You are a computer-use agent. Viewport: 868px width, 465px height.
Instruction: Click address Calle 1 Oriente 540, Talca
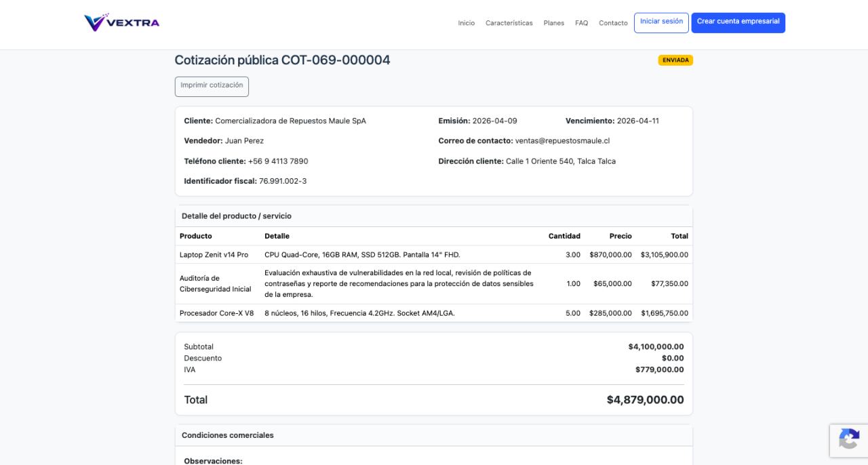[x=561, y=161]
